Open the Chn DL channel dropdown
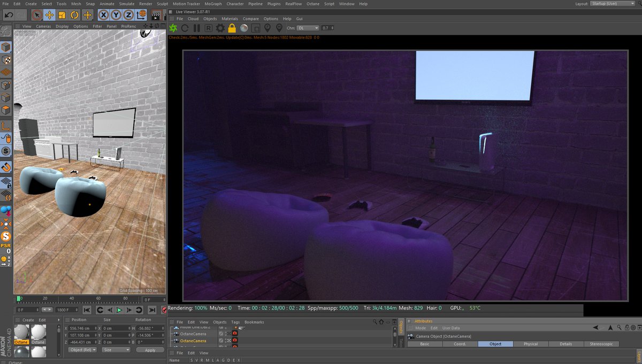 [308, 28]
